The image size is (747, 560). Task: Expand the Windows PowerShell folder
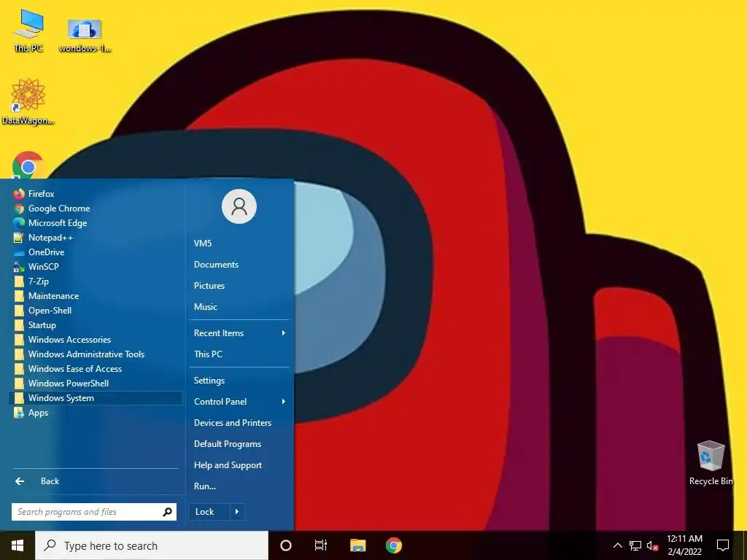click(96, 384)
